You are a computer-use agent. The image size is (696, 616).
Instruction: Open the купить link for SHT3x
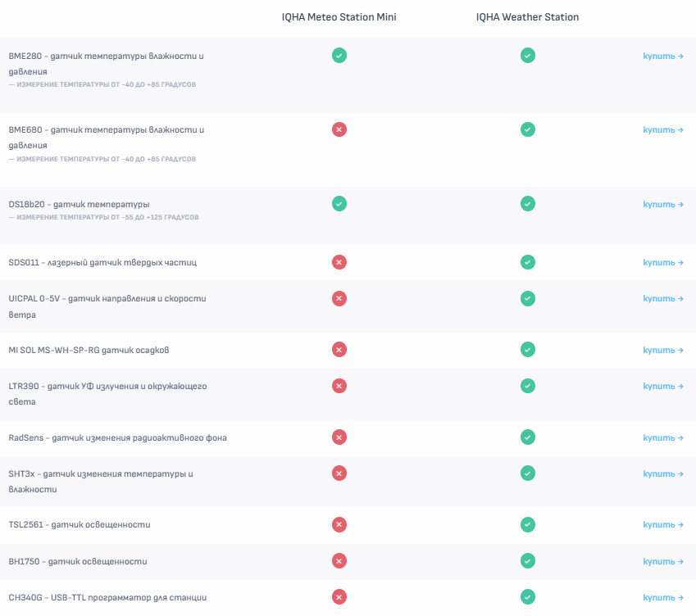[x=663, y=474]
